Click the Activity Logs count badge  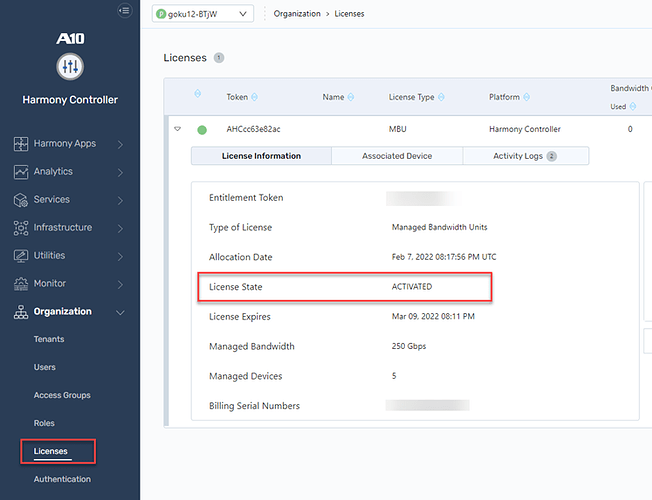pos(551,156)
